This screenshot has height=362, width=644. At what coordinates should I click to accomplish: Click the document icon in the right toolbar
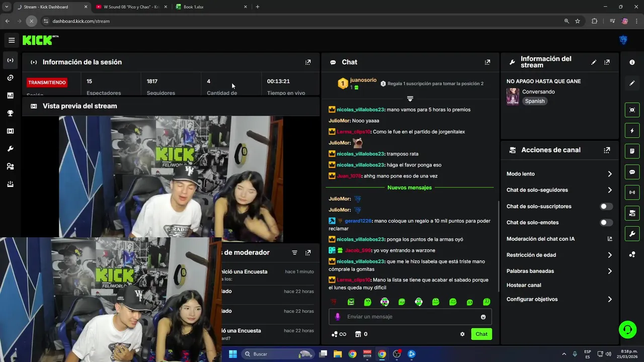632,151
